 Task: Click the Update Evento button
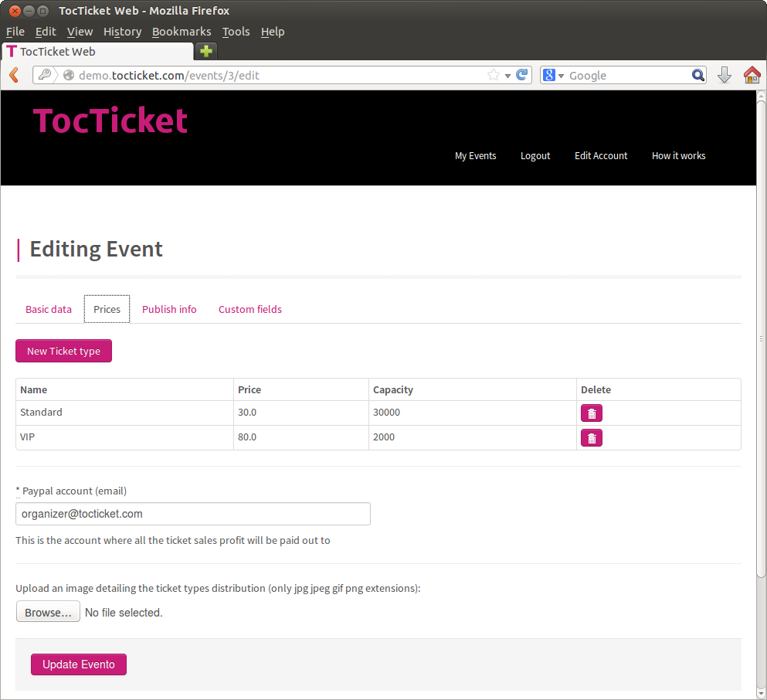(x=79, y=664)
